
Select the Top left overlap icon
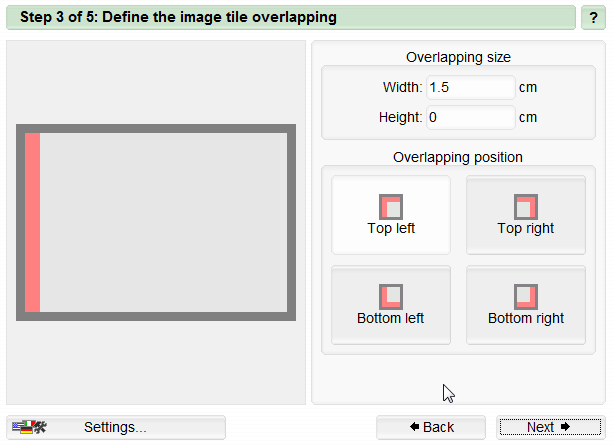391,207
